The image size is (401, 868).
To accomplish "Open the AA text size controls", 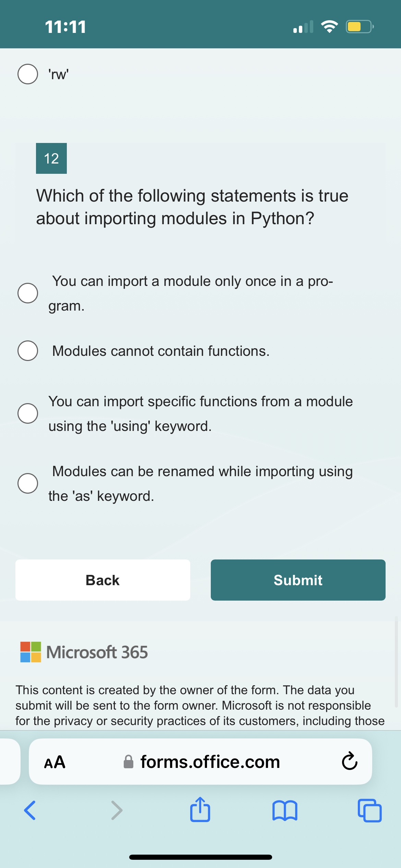I will point(55,761).
